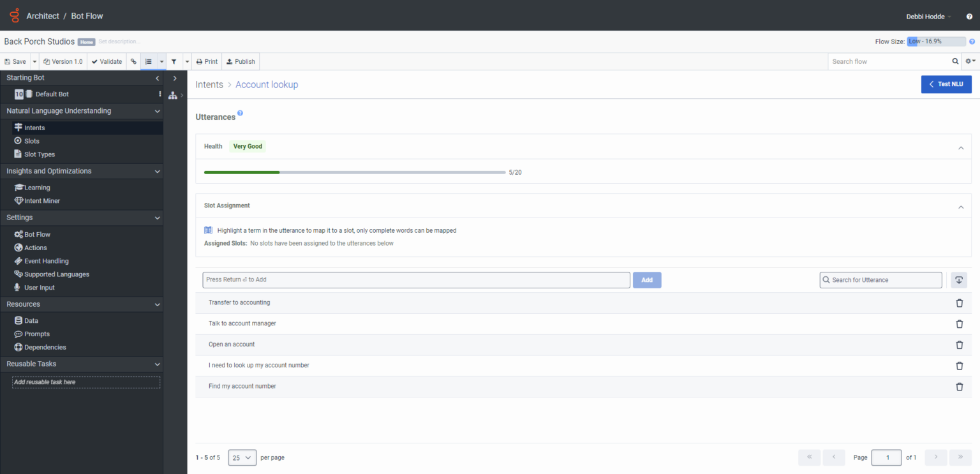The width and height of the screenshot is (980, 474).
Task: Click the link icon in the toolbar
Action: point(133,62)
